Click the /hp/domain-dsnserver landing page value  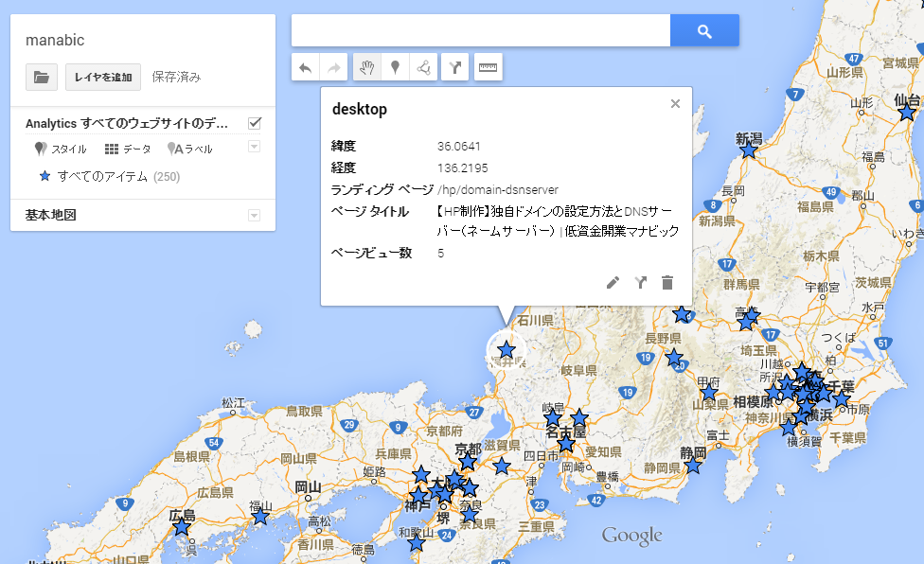pos(498,189)
